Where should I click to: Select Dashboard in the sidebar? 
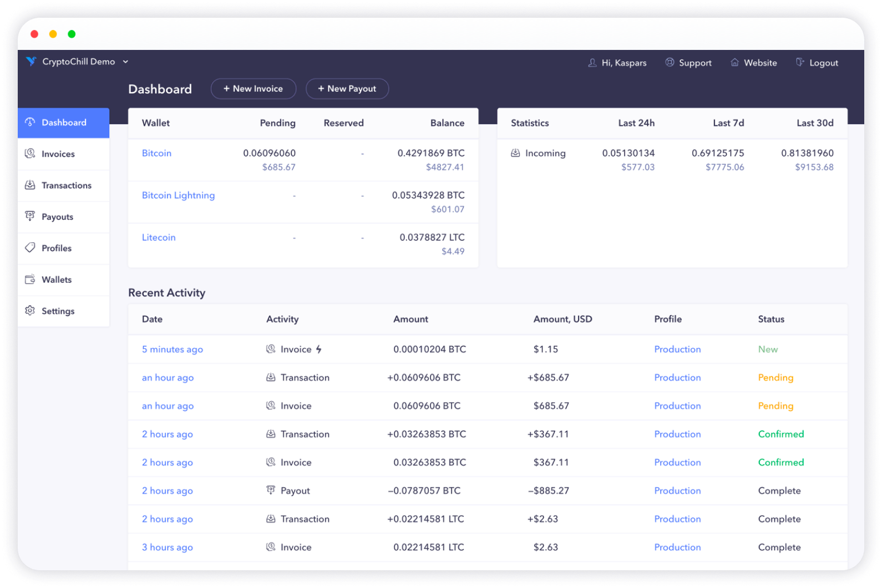point(64,123)
